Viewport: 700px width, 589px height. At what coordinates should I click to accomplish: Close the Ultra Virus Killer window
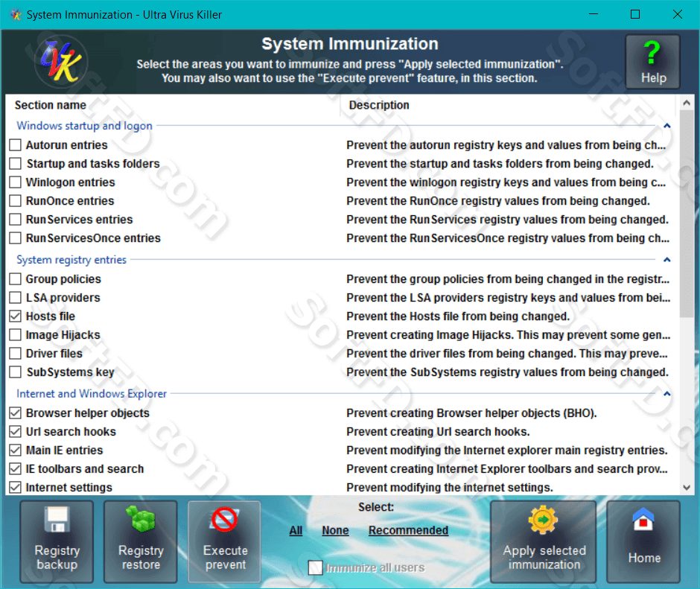coord(677,14)
